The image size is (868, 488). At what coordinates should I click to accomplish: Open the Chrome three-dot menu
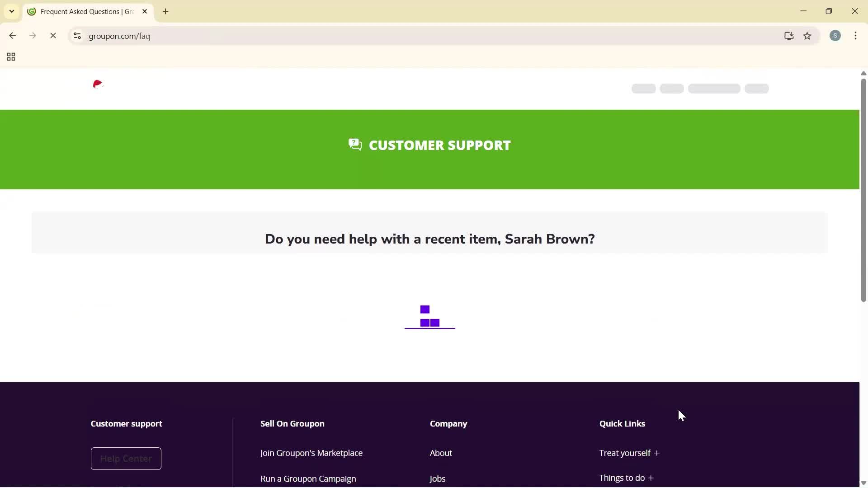click(x=856, y=36)
